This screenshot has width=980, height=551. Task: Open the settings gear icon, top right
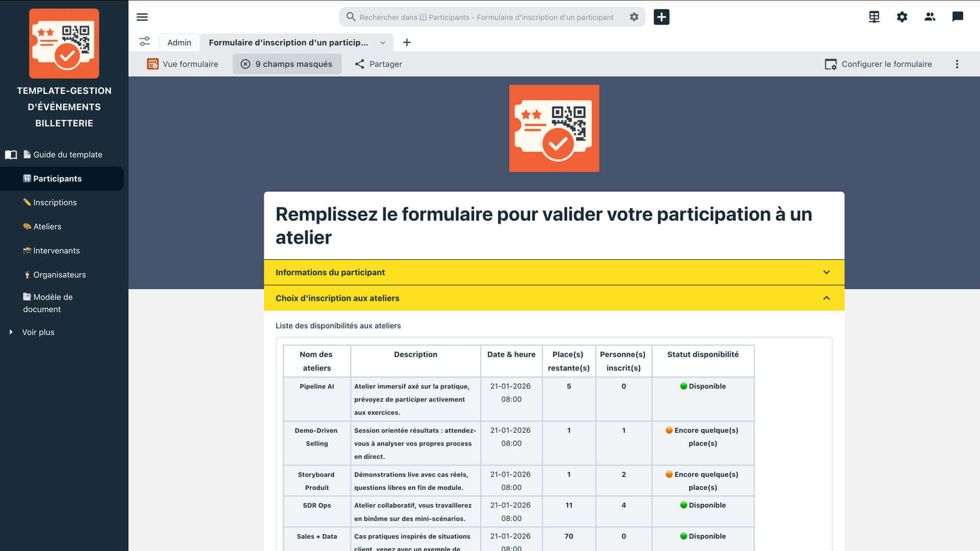902,17
